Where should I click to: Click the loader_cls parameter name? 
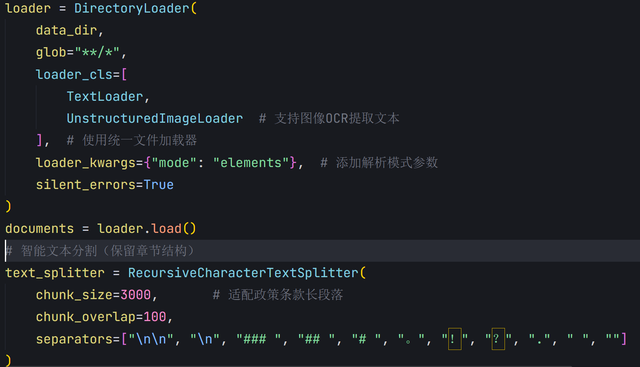74,75
